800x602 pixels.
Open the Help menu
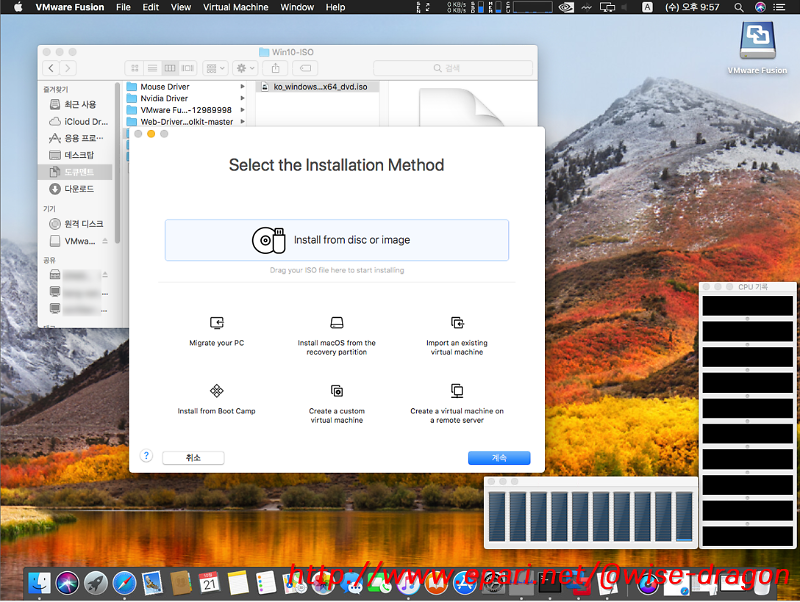click(335, 7)
